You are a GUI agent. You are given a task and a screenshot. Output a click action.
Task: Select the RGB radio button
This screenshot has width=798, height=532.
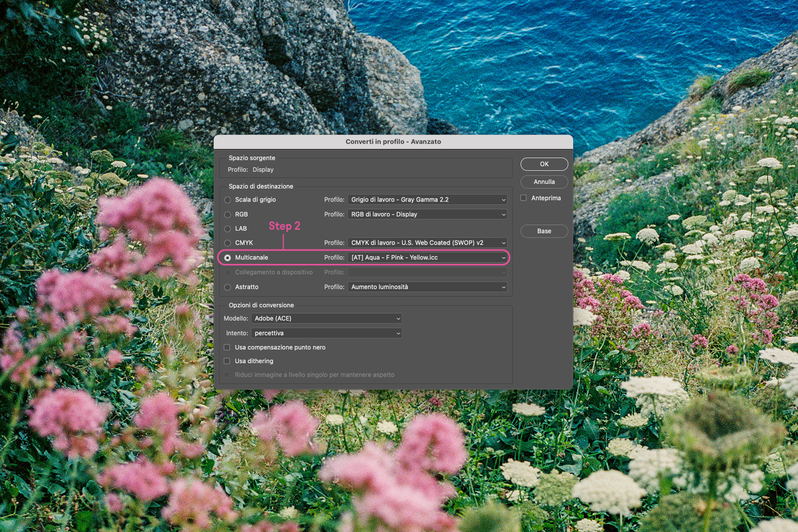(x=228, y=214)
